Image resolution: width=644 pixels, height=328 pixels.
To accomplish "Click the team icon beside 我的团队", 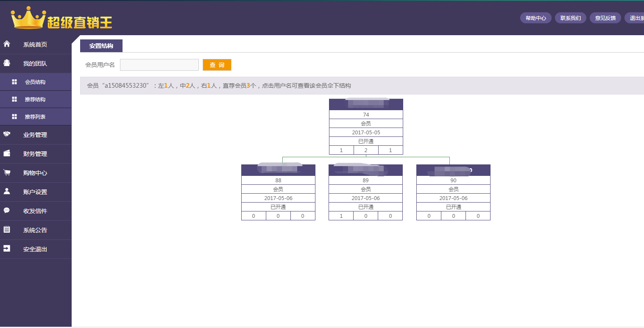I will coord(7,63).
